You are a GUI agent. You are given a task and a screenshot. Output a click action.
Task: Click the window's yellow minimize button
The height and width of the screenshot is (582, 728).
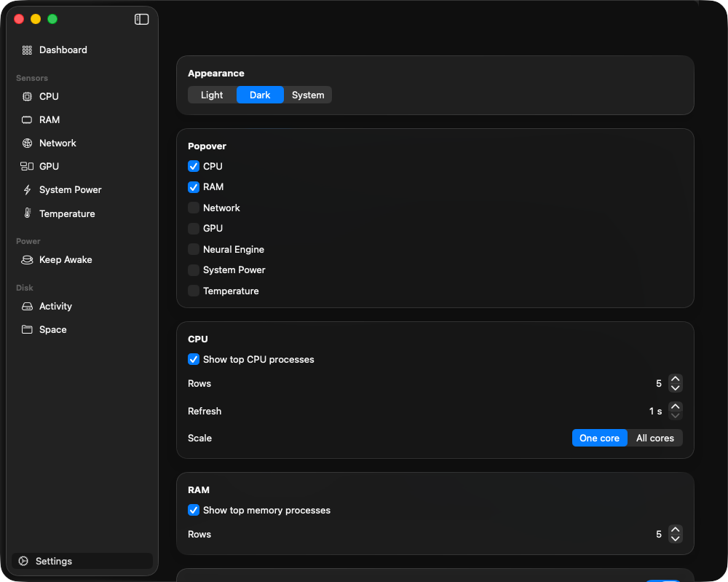click(36, 19)
